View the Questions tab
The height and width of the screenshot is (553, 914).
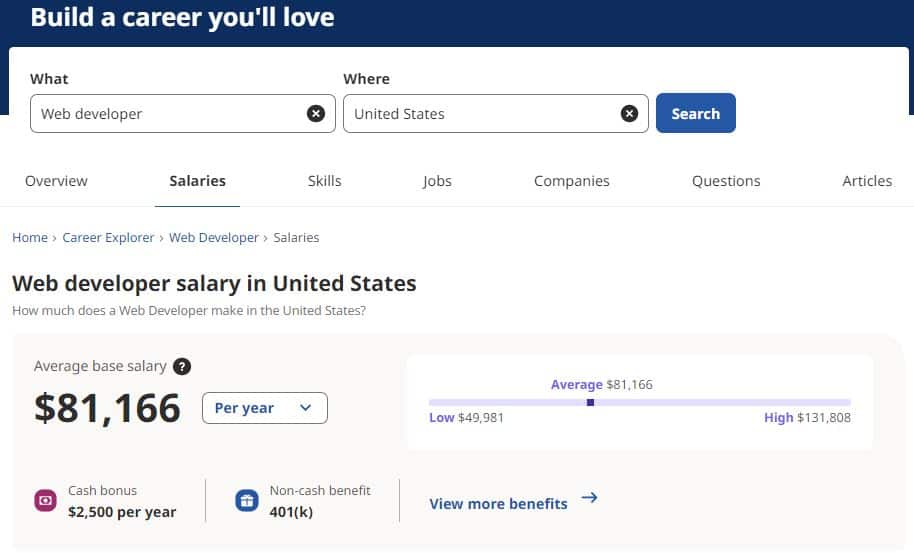point(726,181)
